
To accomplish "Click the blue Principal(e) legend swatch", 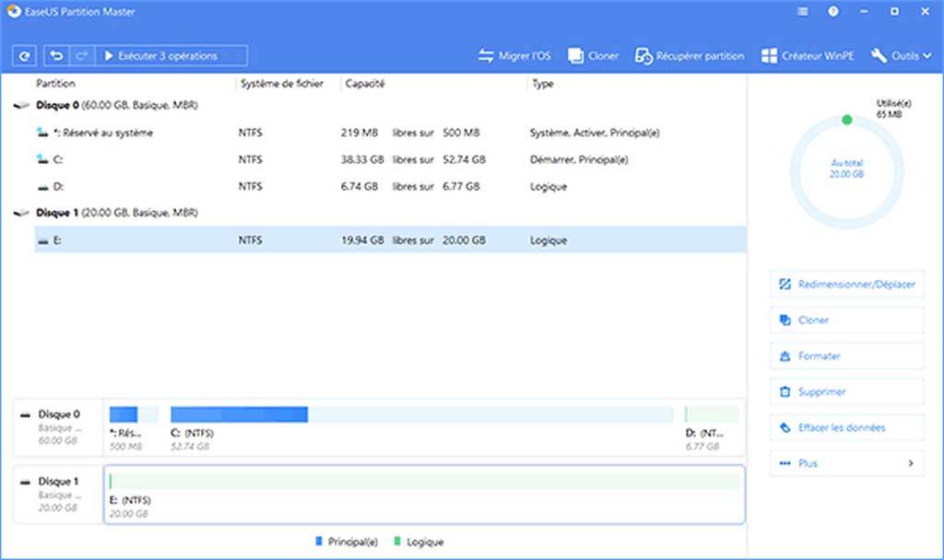I will point(319,542).
